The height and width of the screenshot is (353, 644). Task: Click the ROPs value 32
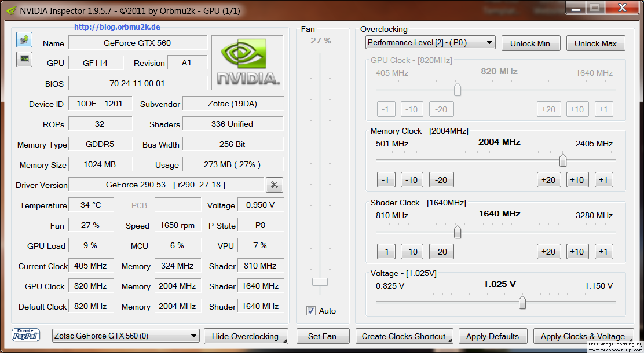click(x=100, y=124)
